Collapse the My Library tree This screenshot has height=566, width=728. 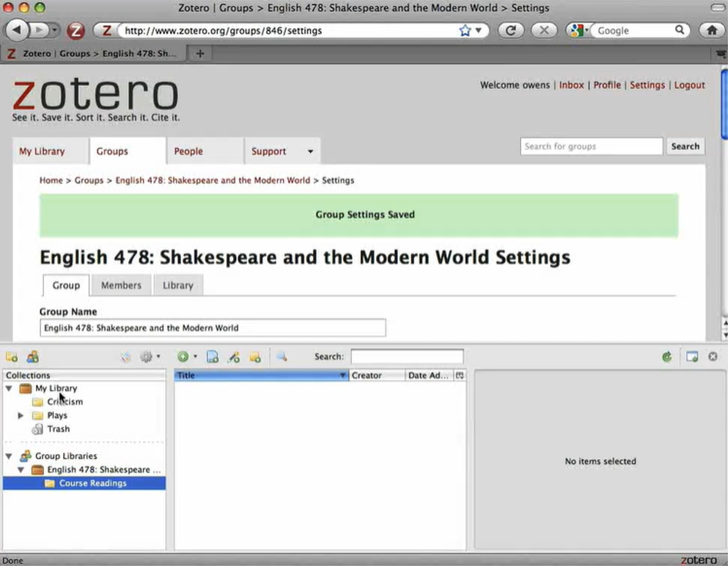[x=9, y=389]
